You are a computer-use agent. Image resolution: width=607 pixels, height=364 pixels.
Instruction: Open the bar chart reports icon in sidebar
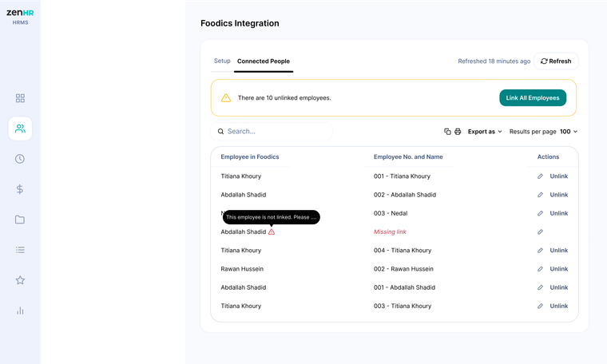20,311
